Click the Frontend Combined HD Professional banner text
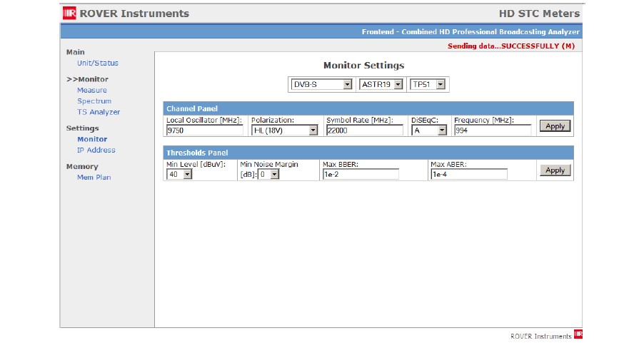 coord(471,31)
